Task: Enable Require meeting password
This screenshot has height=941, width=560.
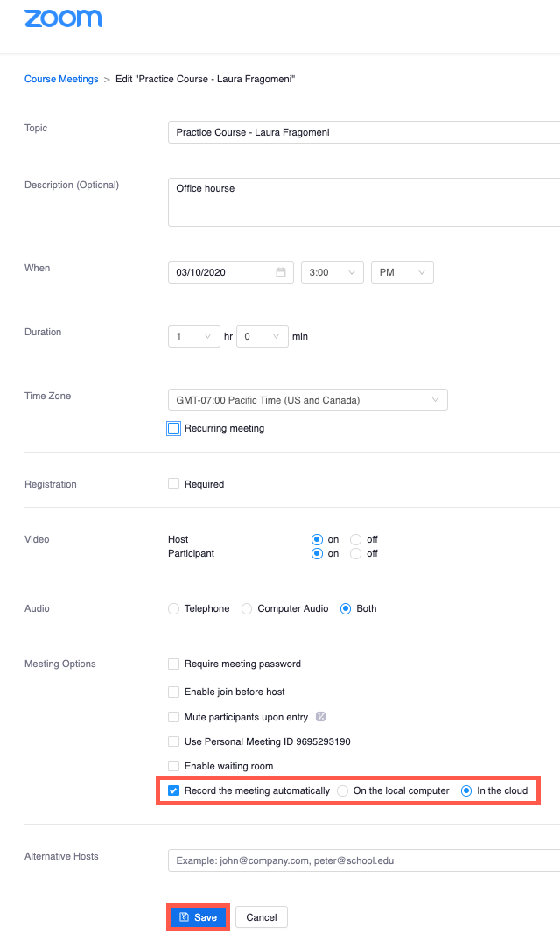Action: click(x=174, y=664)
